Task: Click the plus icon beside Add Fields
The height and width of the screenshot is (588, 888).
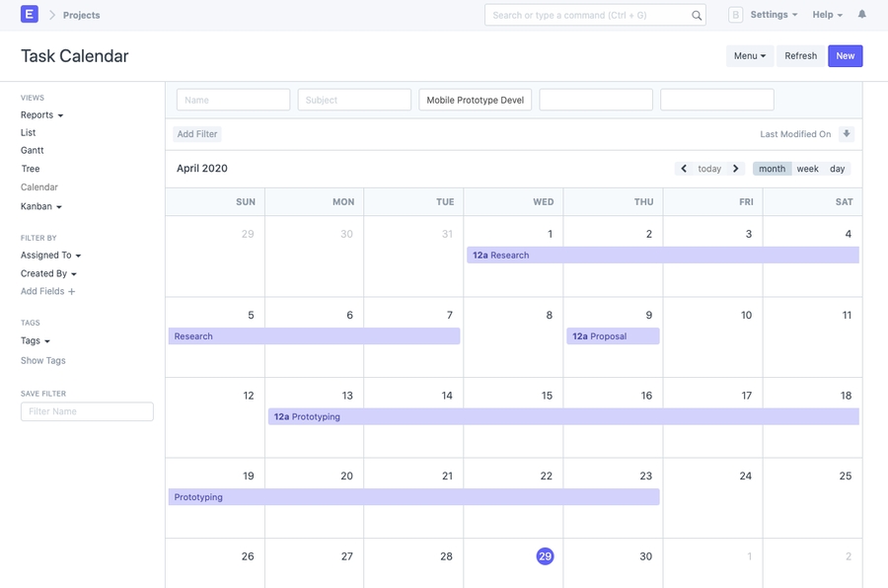Action: pyautogui.click(x=72, y=292)
